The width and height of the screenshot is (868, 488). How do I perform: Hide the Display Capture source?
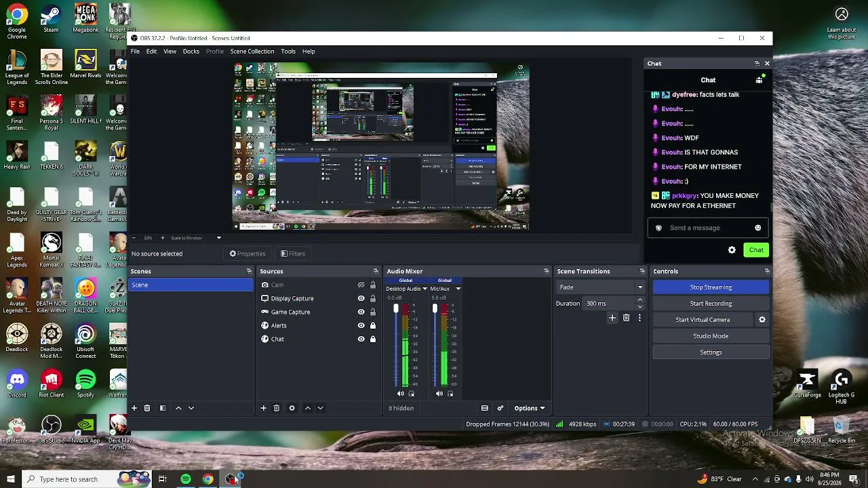[x=361, y=298]
